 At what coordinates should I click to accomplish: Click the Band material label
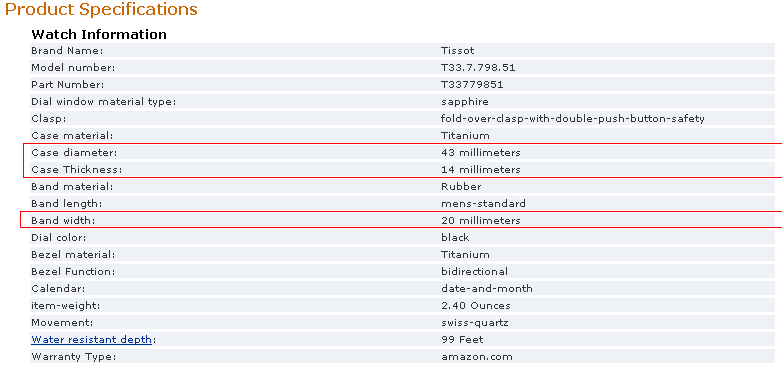72,186
